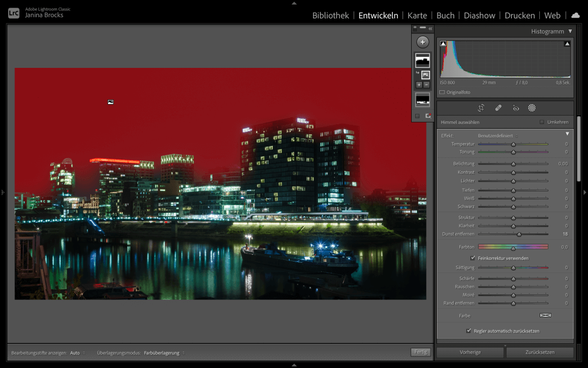Click the ISO 800 histogram label

click(447, 83)
